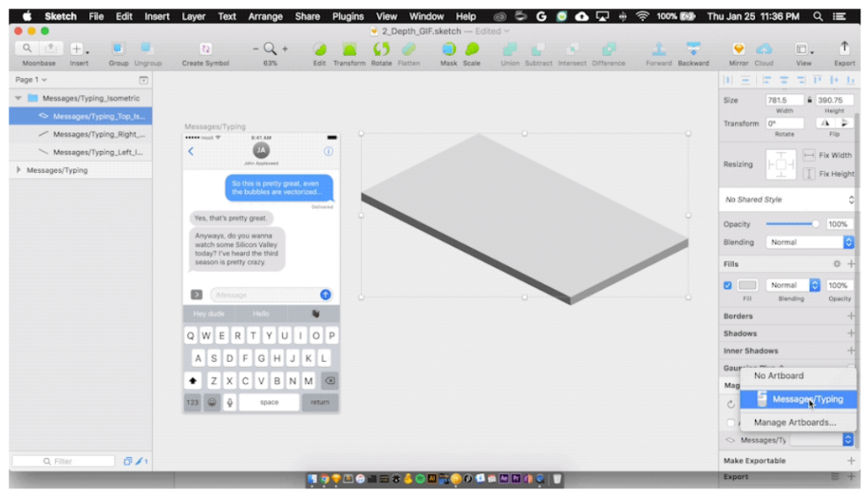
Task: Click the View toolbar icon
Action: point(804,49)
